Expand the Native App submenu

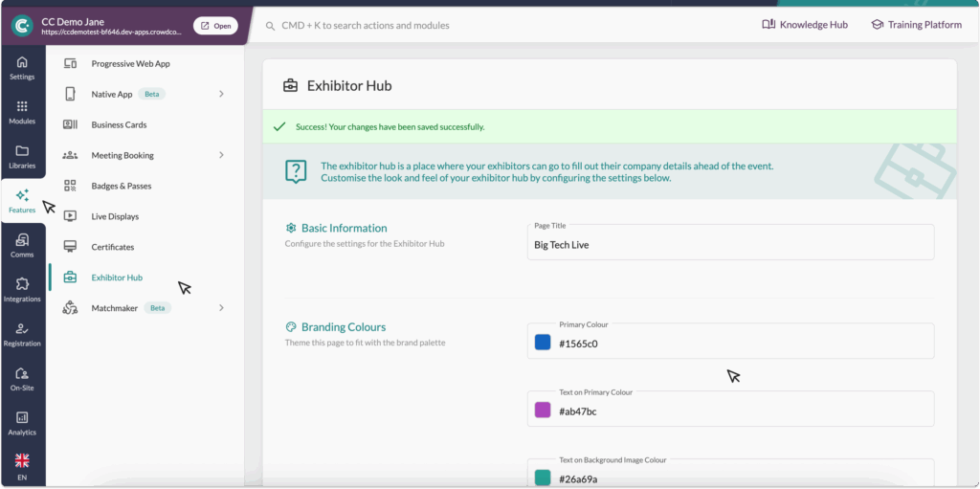tap(221, 94)
